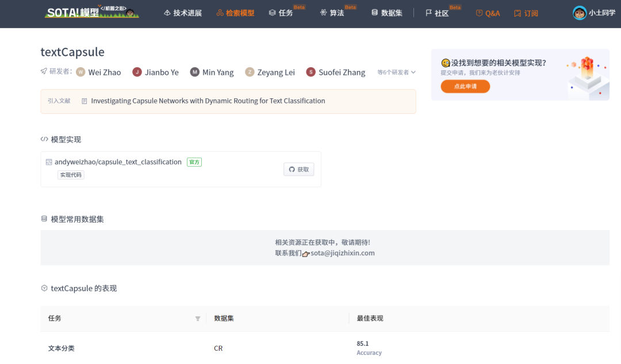Expand the 等6个研发者 author list
Image resolution: width=621 pixels, height=364 pixels.
396,72
